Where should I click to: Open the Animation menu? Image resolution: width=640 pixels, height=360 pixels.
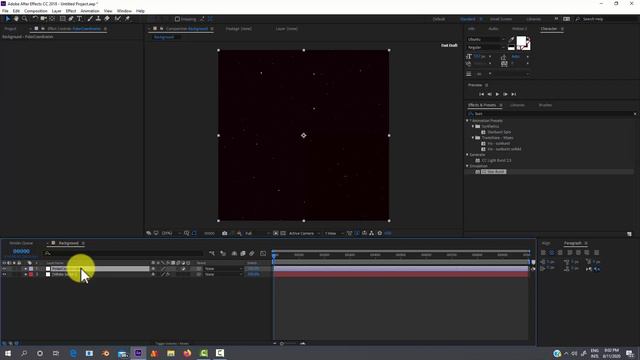[x=90, y=11]
